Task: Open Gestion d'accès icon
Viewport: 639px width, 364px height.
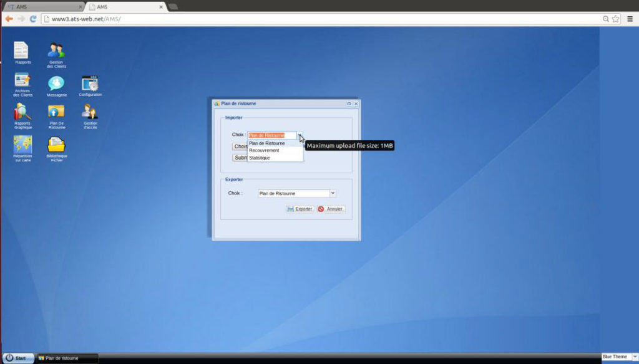Action: (90, 112)
